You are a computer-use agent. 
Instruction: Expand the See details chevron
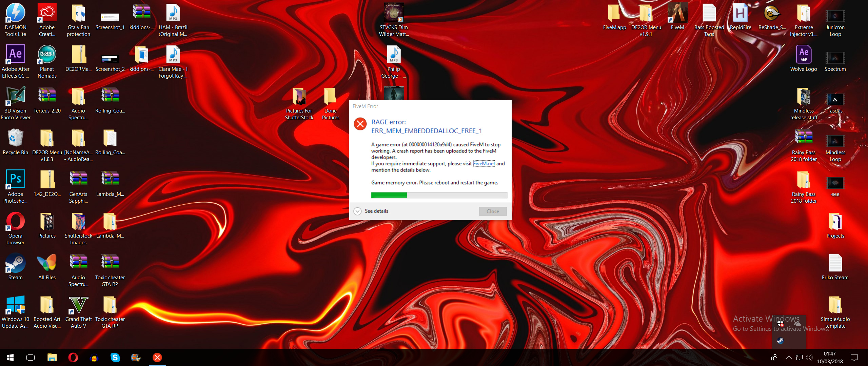[357, 211]
